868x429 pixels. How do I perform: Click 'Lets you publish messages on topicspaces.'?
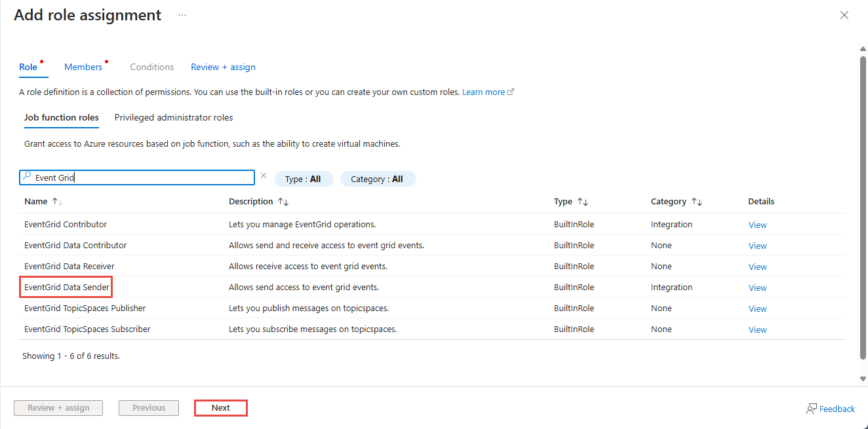tap(309, 308)
